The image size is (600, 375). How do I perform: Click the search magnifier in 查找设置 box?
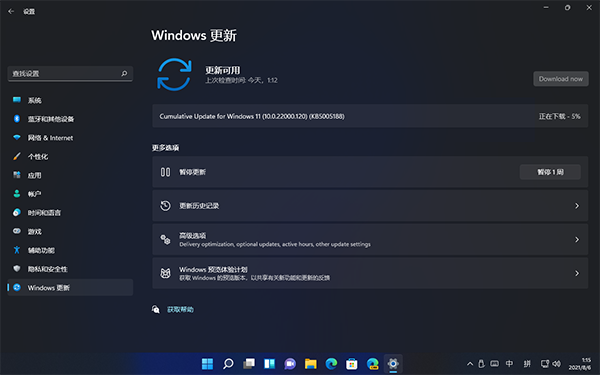[124, 73]
